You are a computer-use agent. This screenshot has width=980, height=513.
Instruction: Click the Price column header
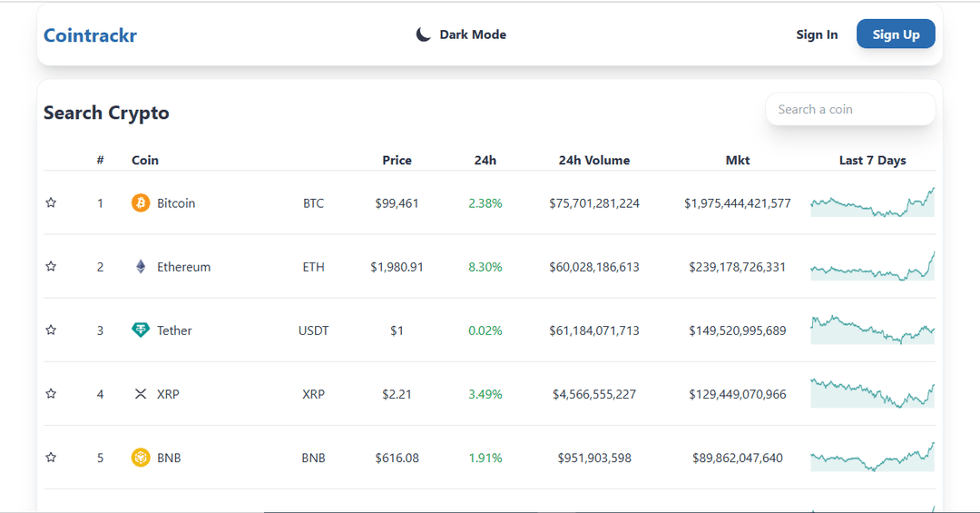[x=397, y=160]
